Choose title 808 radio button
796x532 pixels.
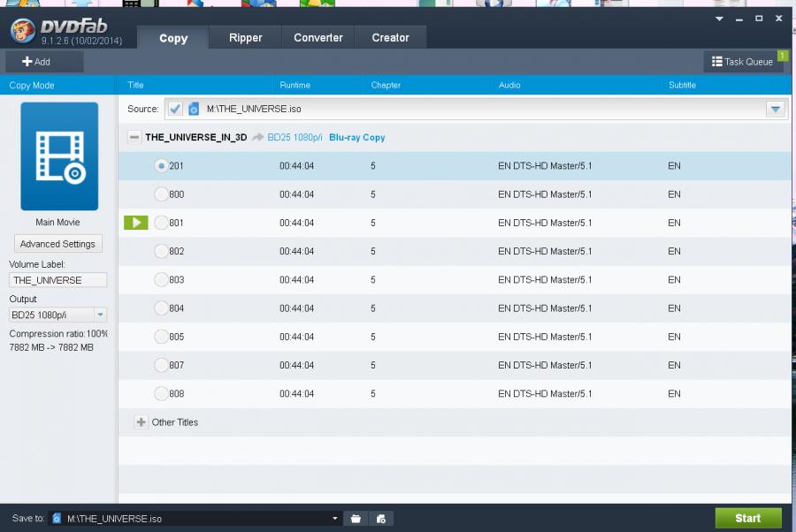(161, 393)
